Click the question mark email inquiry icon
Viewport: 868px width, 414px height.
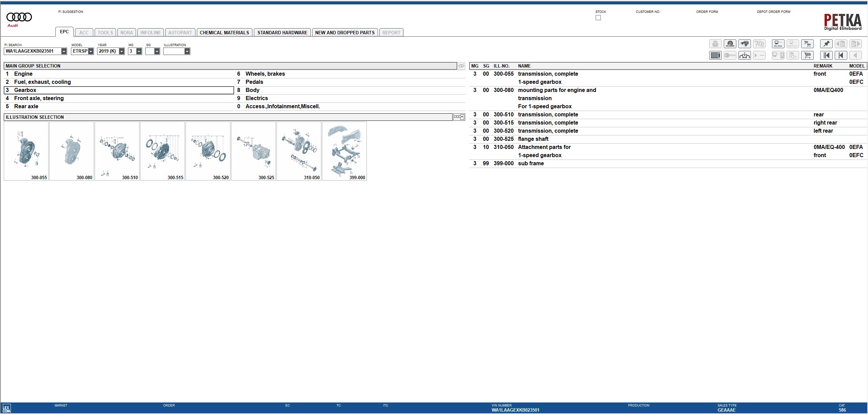click(x=759, y=44)
